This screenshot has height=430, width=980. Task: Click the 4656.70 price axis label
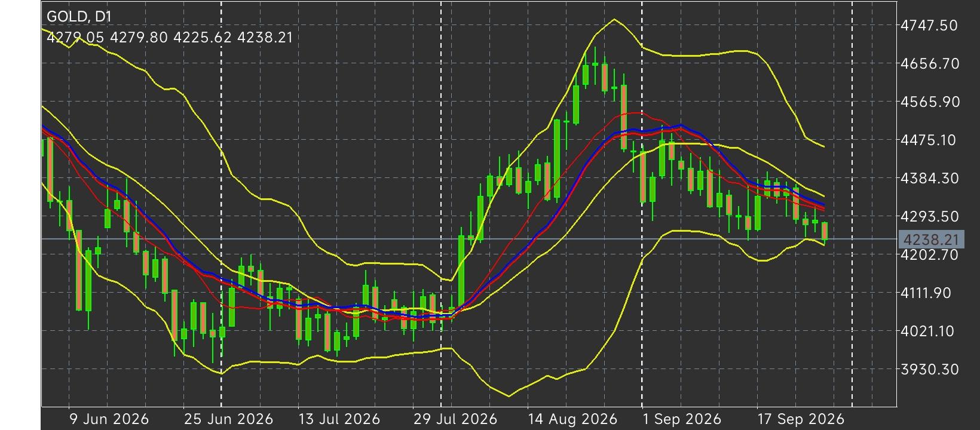(x=929, y=63)
